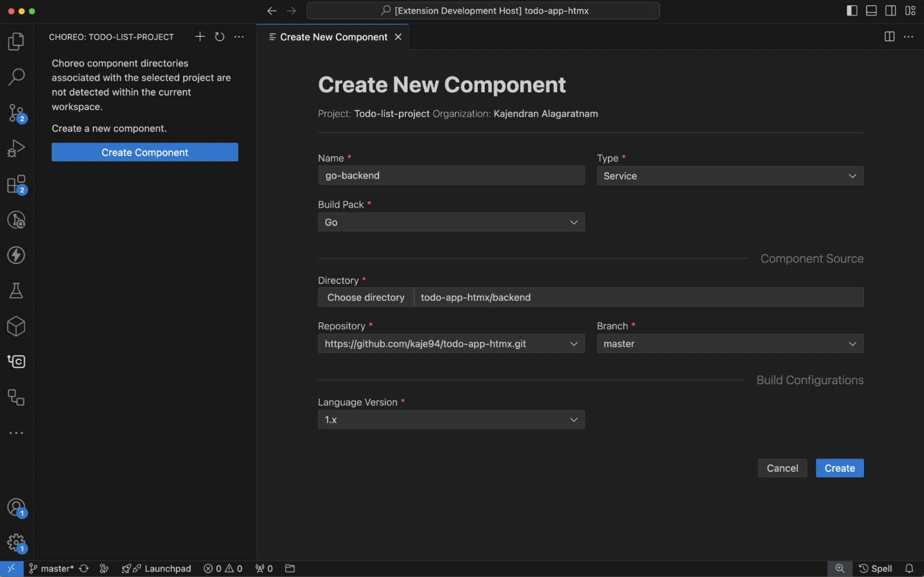The image size is (924, 577).
Task: Open the lightning bolt view in activity bar
Action: pyautogui.click(x=16, y=255)
